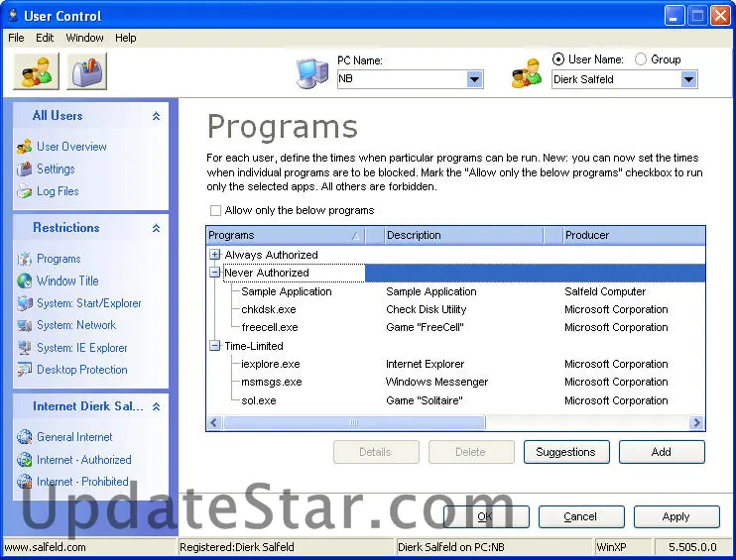Select the iexplore.exe row
Image resolution: width=736 pixels, height=560 pixels.
tap(455, 364)
